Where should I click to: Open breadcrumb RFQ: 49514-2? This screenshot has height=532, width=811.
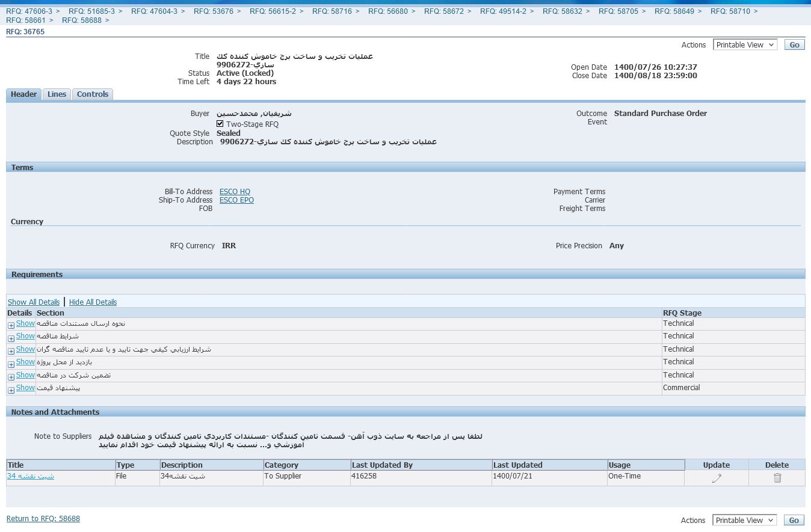pyautogui.click(x=503, y=11)
